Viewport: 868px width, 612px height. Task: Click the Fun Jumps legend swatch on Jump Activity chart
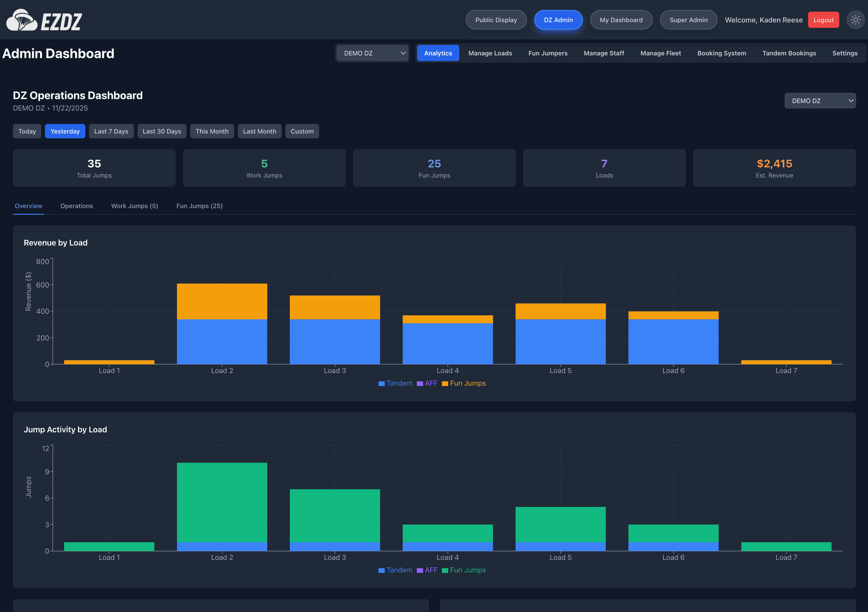tap(445, 570)
